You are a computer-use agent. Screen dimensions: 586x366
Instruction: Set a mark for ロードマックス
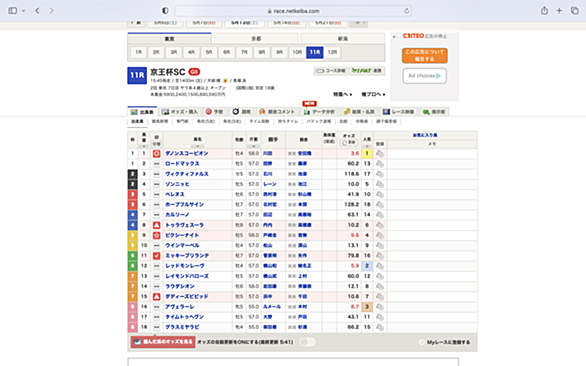(x=157, y=164)
